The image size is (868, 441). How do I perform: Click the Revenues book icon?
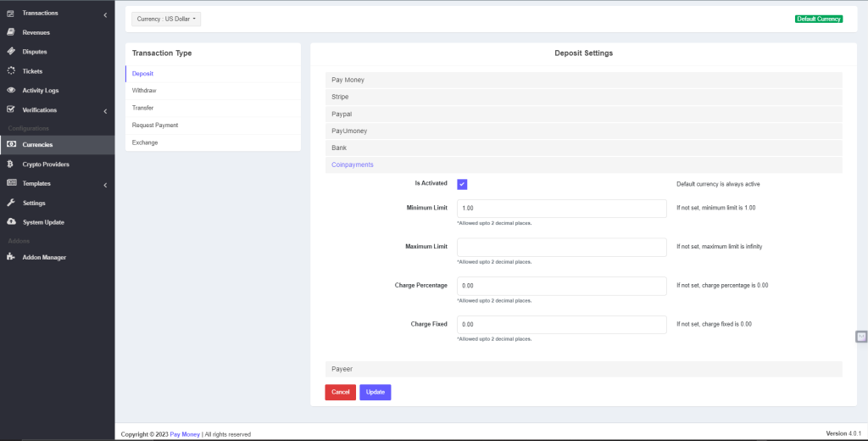(x=11, y=32)
